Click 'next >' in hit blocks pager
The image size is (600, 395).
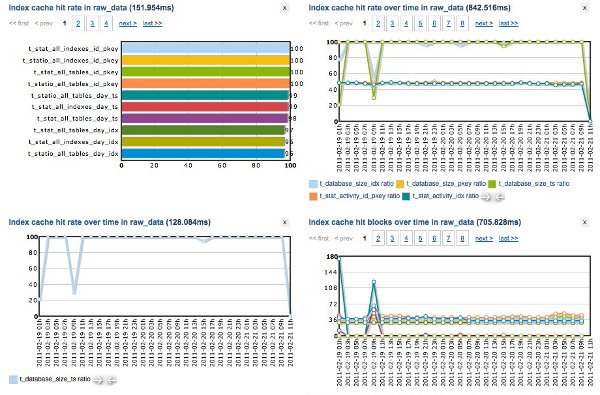click(x=484, y=238)
